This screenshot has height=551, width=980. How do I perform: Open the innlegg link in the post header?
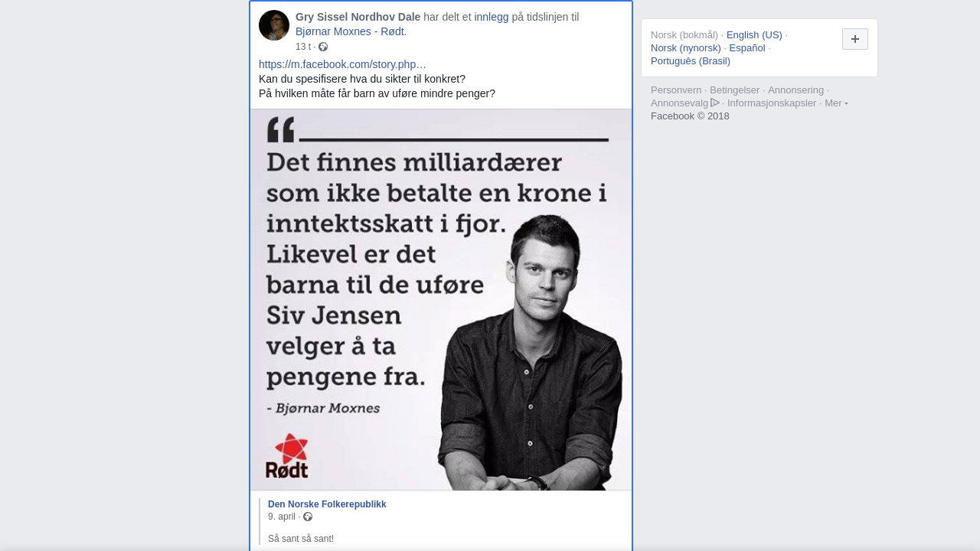(x=492, y=17)
